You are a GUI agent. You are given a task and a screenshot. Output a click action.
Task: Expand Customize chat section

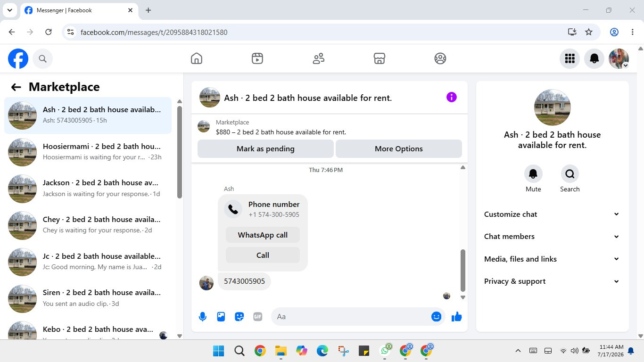(552, 214)
